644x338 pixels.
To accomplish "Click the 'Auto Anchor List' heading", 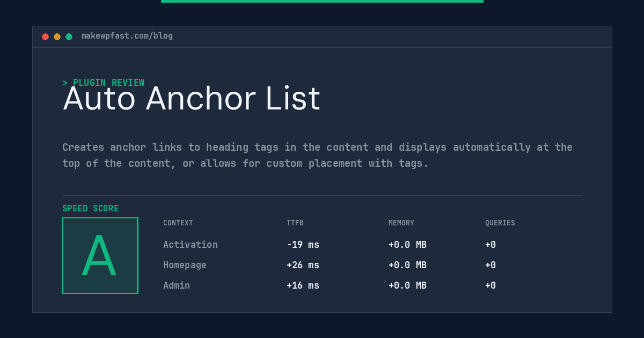I will tap(192, 99).
